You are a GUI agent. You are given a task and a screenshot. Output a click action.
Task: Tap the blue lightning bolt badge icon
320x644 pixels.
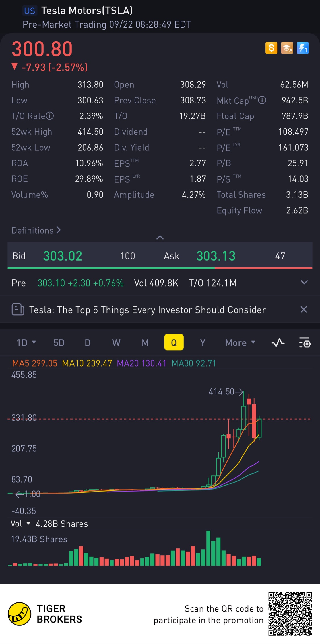pos(303,48)
